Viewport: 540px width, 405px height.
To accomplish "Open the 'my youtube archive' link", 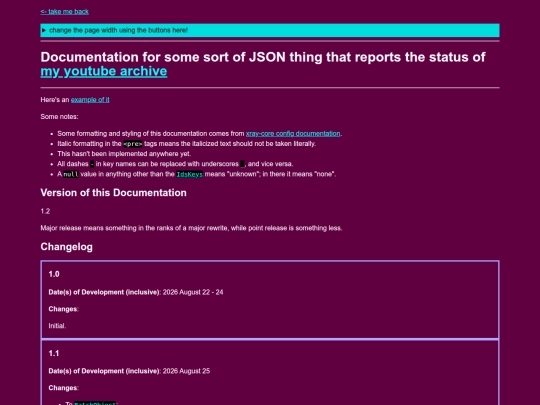I will [104, 71].
